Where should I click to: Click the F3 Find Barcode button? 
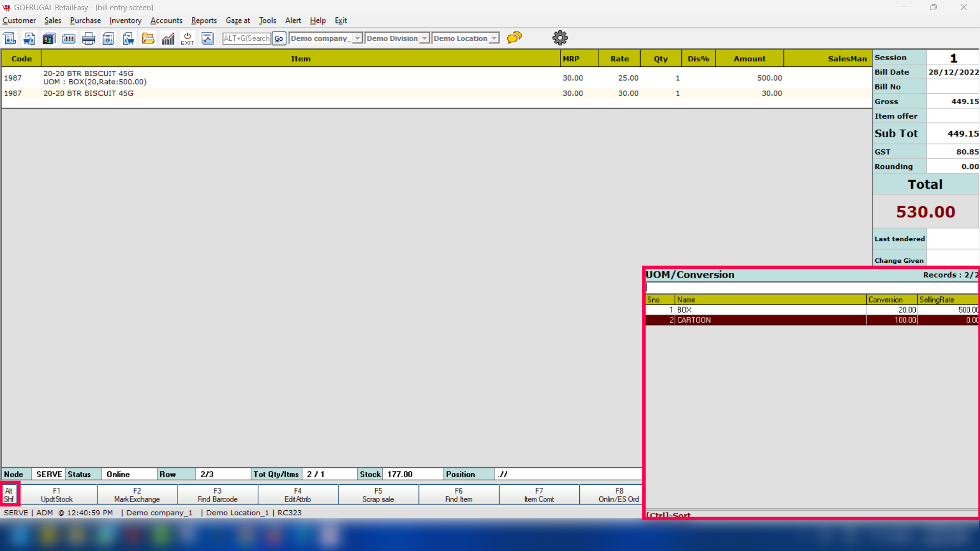(217, 495)
